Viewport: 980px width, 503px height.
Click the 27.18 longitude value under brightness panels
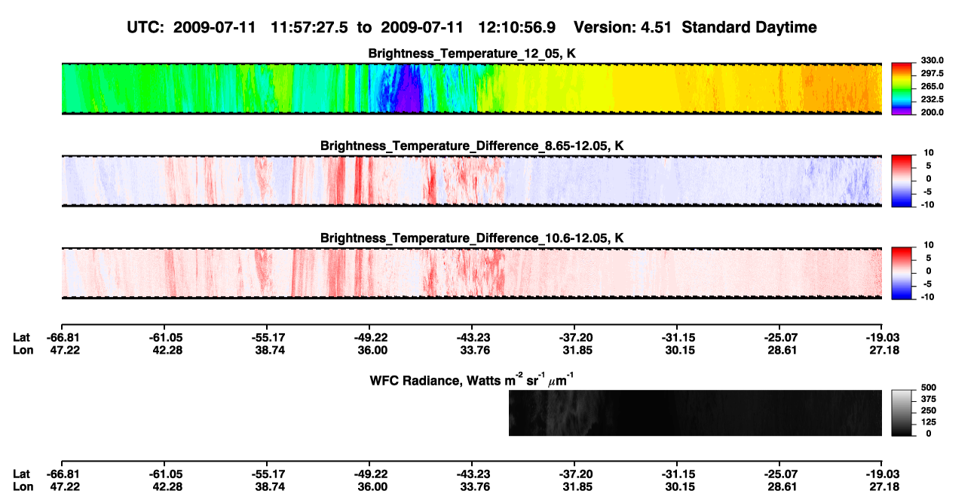click(884, 350)
